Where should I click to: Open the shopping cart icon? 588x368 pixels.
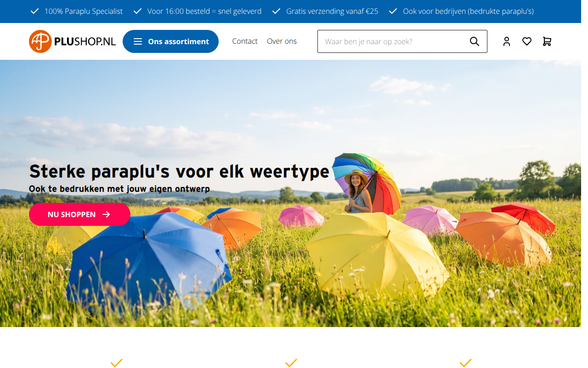coord(547,41)
